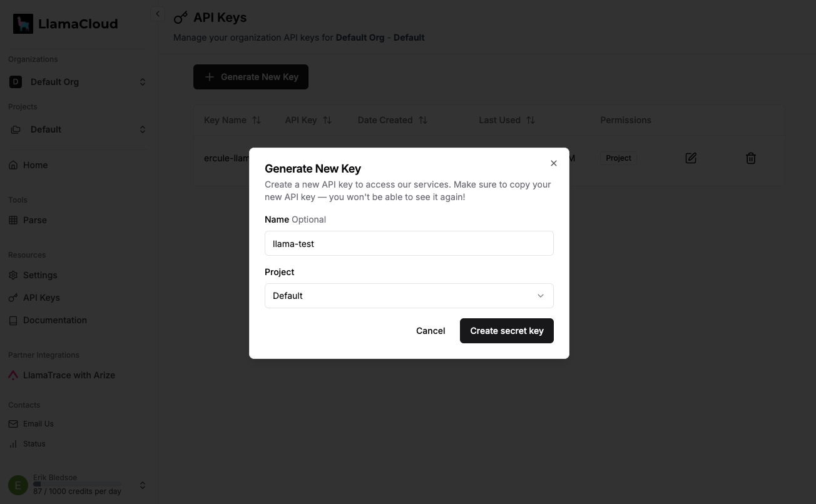This screenshot has width=816, height=504.
Task: Click the credits per day usage bar
Action: (x=76, y=484)
